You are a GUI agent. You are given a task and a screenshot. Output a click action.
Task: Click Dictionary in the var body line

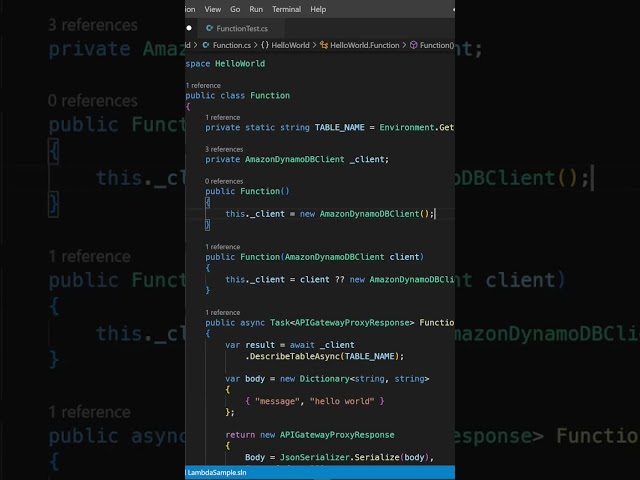[324, 379]
